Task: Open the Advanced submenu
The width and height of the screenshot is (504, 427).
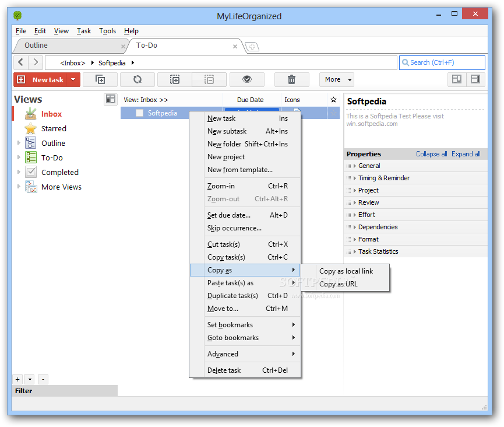Action: (x=245, y=354)
